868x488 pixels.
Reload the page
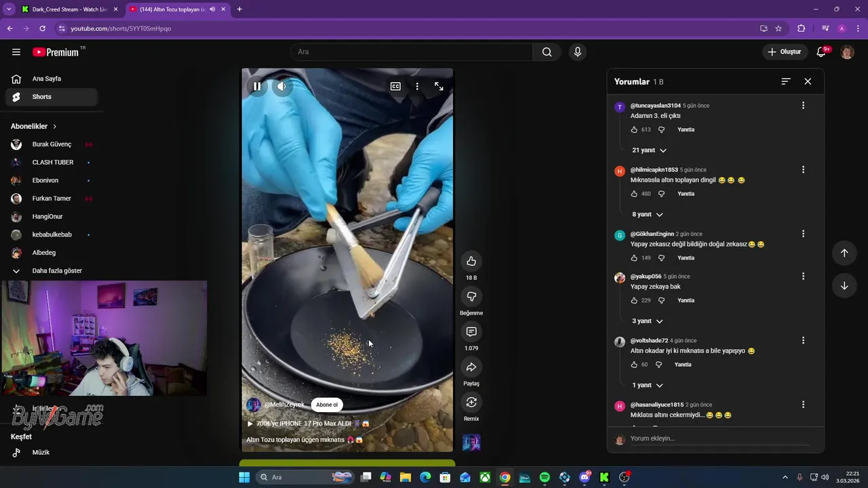click(42, 28)
